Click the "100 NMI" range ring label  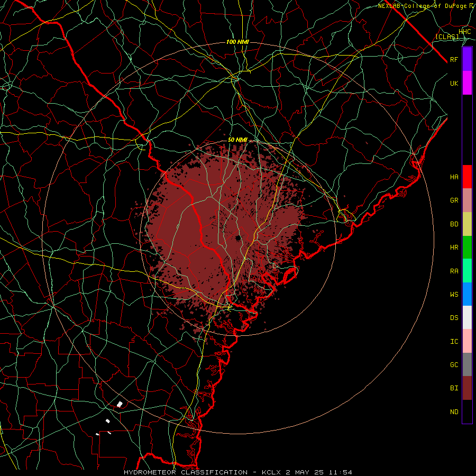237,42
